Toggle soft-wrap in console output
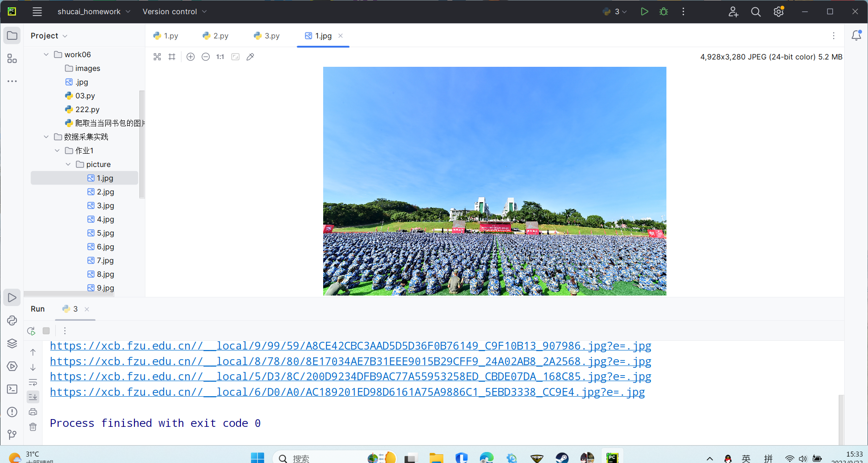Screen dimensions: 868x463 click(33, 382)
